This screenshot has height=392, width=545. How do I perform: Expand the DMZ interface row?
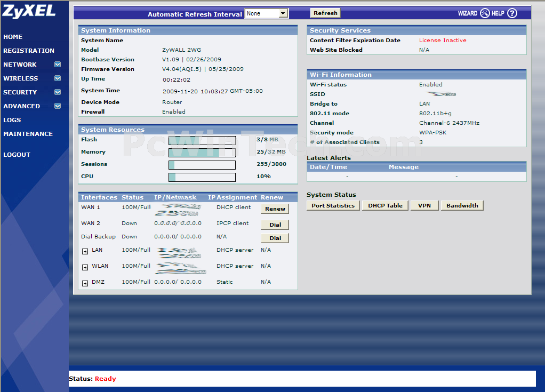point(85,283)
